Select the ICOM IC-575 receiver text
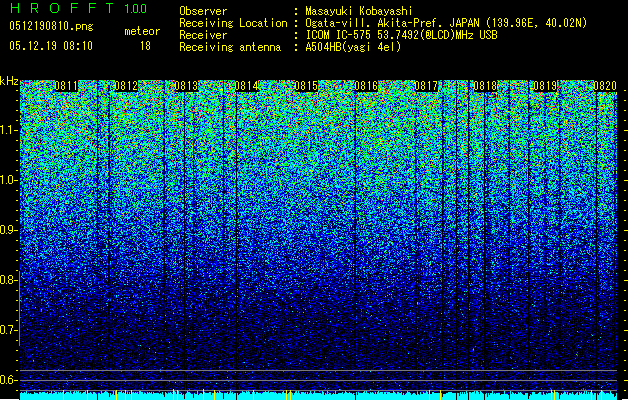 (402, 35)
